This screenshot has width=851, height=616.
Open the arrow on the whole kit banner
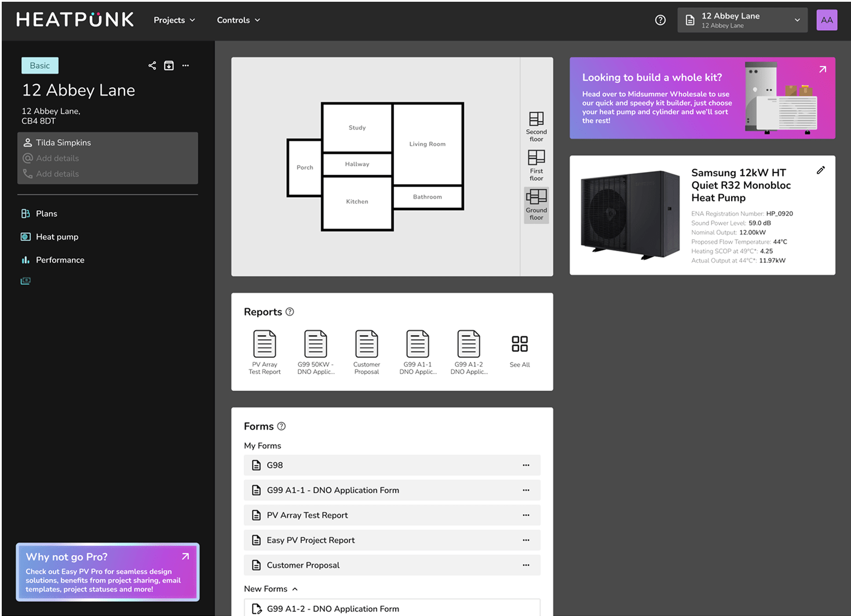click(x=822, y=69)
